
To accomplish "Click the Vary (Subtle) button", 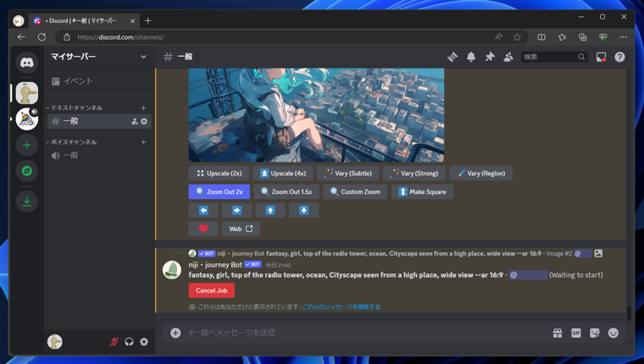I will pyautogui.click(x=348, y=174).
